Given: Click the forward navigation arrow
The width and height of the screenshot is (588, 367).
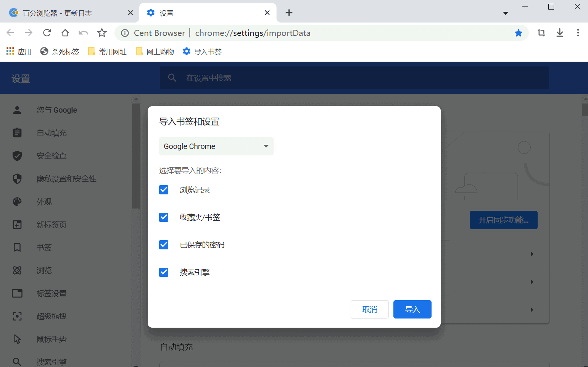Looking at the screenshot, I should (x=29, y=33).
